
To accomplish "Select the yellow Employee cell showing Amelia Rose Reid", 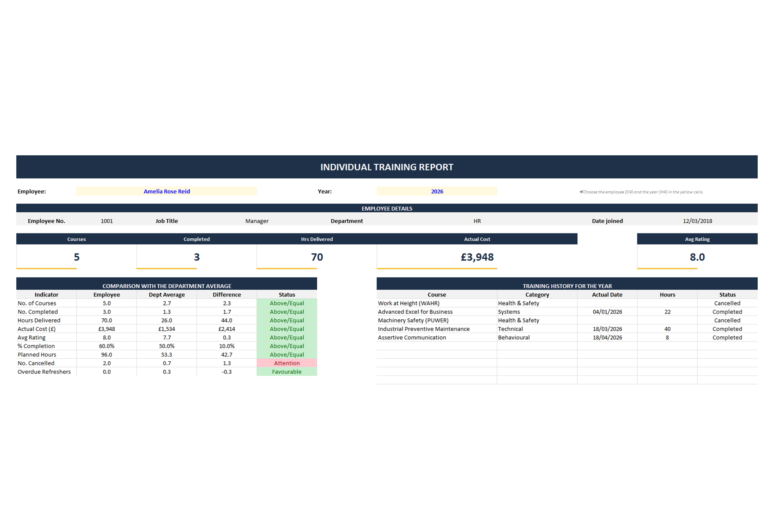I will (x=167, y=191).
